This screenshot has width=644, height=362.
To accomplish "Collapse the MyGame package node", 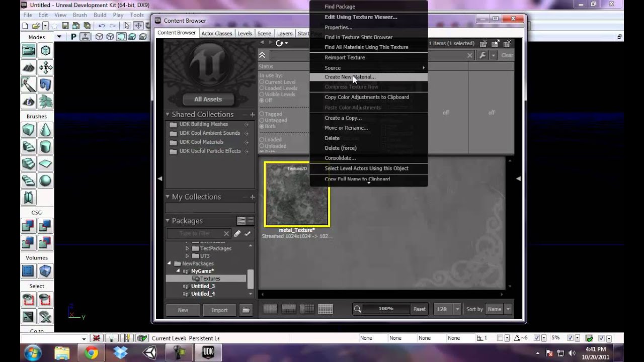I will (x=178, y=271).
